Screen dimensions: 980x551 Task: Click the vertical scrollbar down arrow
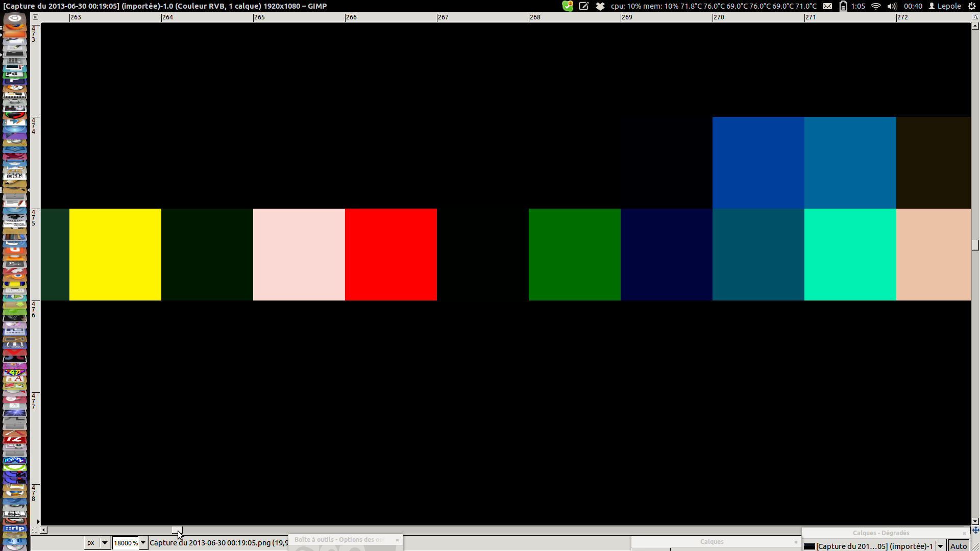tap(975, 521)
